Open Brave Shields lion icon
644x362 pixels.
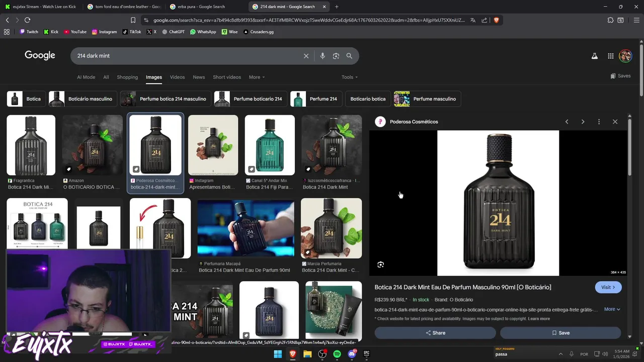click(496, 20)
